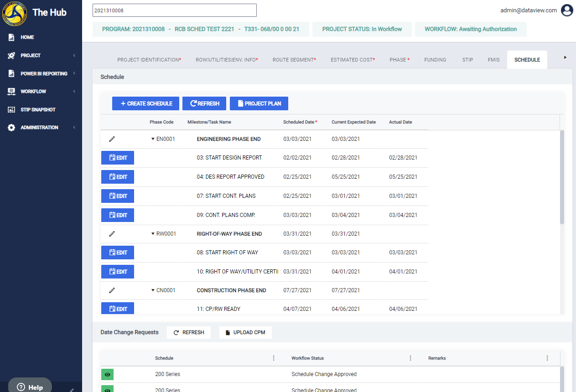Click Create Schedule button

coord(145,103)
